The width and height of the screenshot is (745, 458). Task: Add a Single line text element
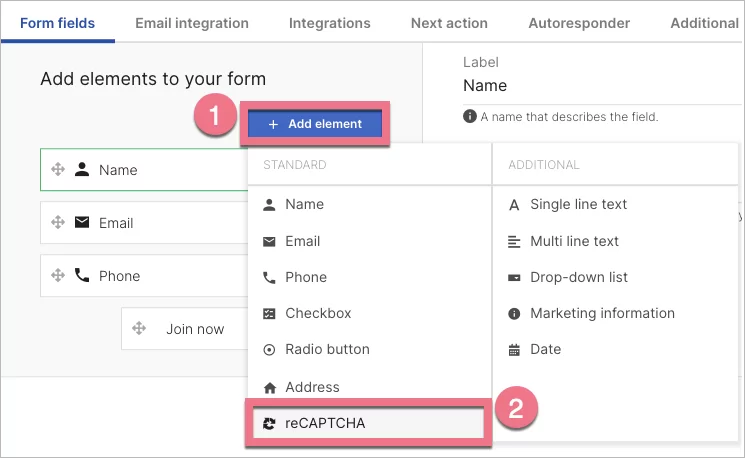click(x=578, y=204)
